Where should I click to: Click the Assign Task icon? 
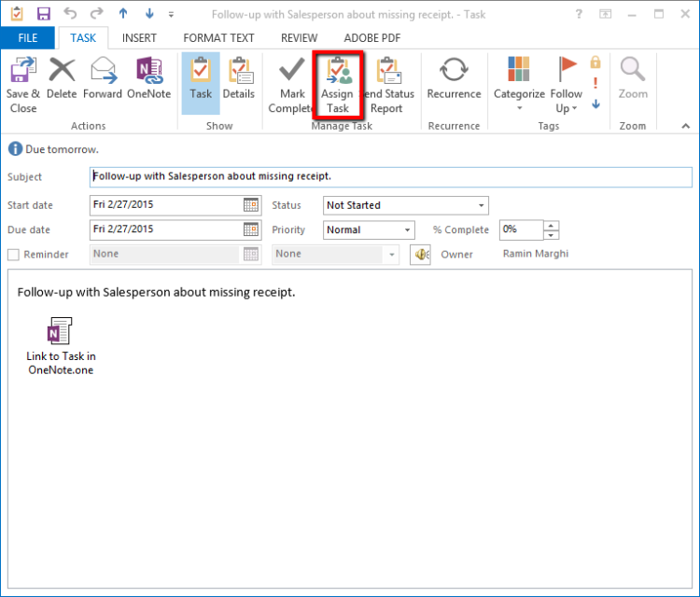coord(338,85)
